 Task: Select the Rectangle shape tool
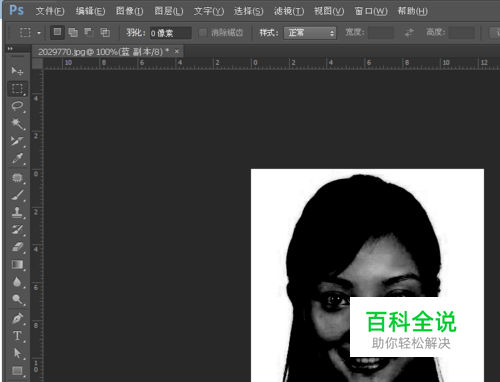(17, 371)
